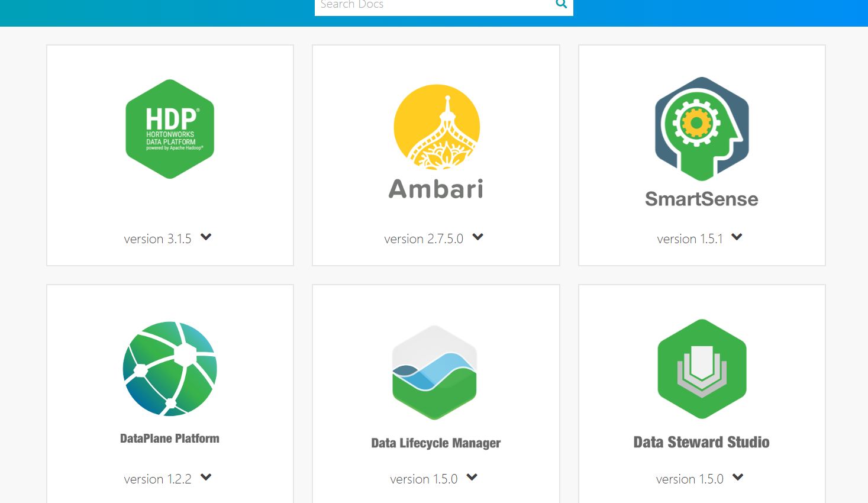Expand Ambari version 2.7.5.0 chevron

(478, 237)
